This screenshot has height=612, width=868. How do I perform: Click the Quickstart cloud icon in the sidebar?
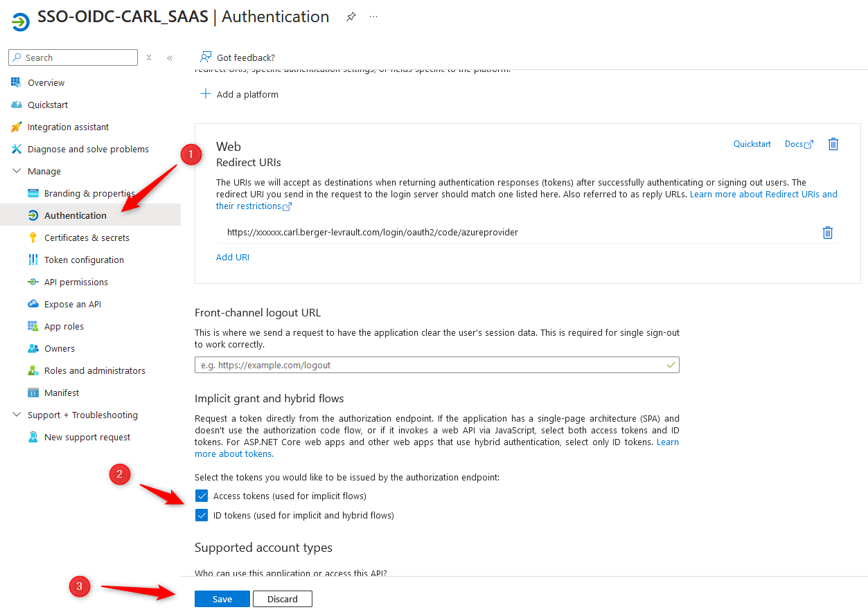[16, 105]
